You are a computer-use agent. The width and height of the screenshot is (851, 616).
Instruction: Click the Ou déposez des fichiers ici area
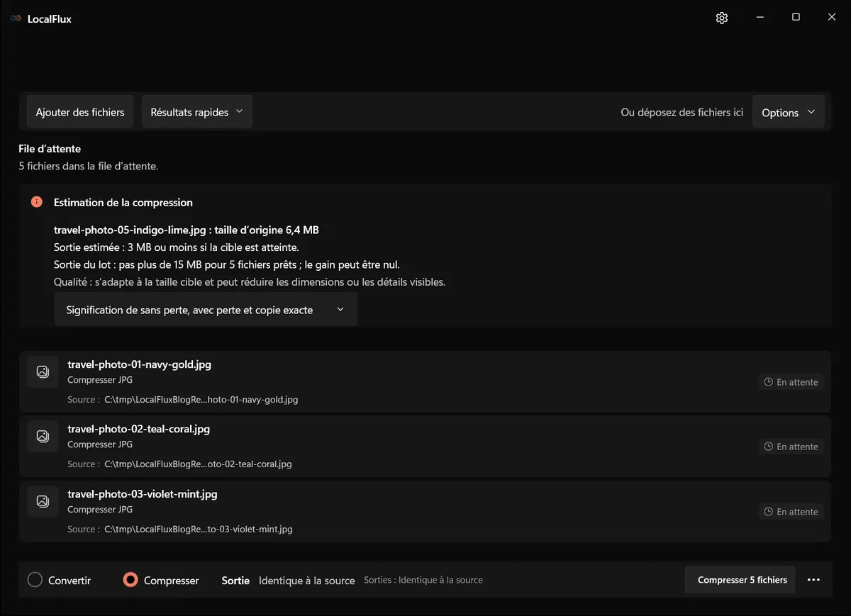682,112
